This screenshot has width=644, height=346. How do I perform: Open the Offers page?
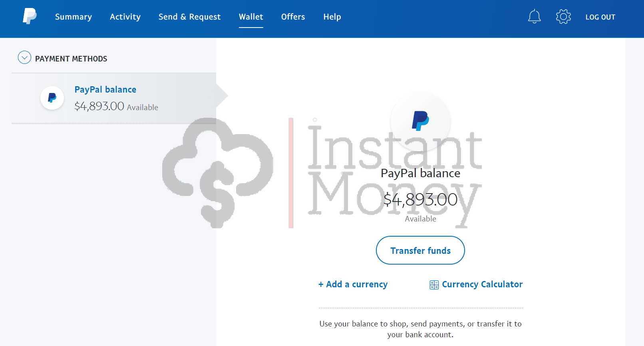[293, 17]
